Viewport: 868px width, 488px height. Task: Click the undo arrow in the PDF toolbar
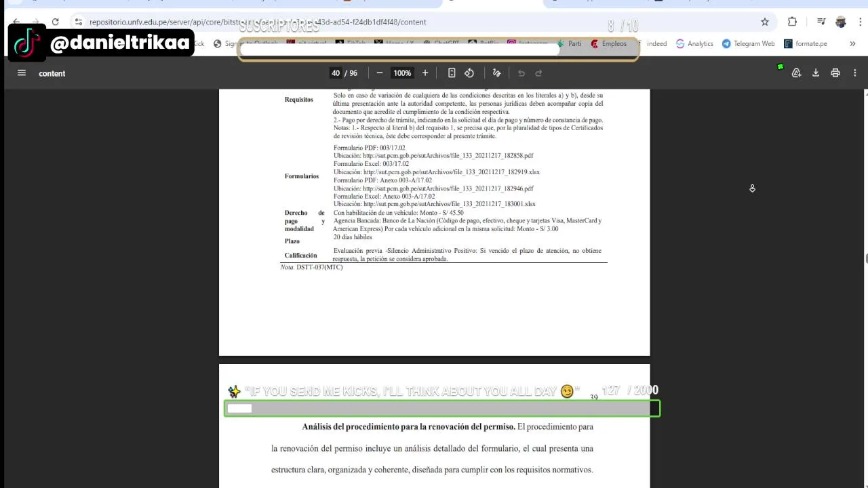point(521,73)
